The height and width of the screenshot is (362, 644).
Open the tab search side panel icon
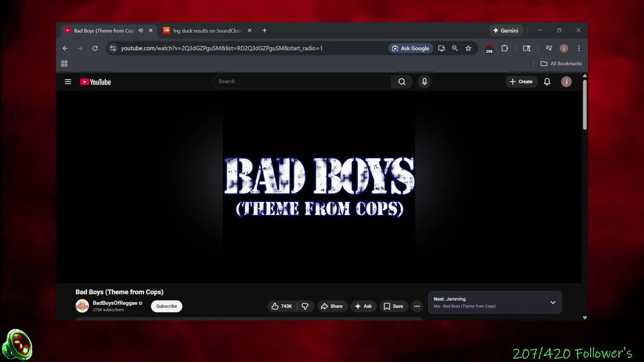tap(527, 48)
